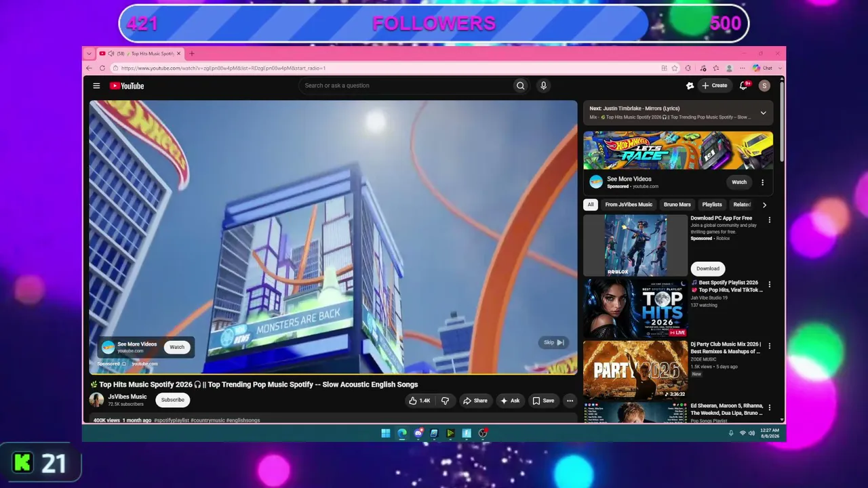Dislike the video with thumbs down

coord(446,401)
